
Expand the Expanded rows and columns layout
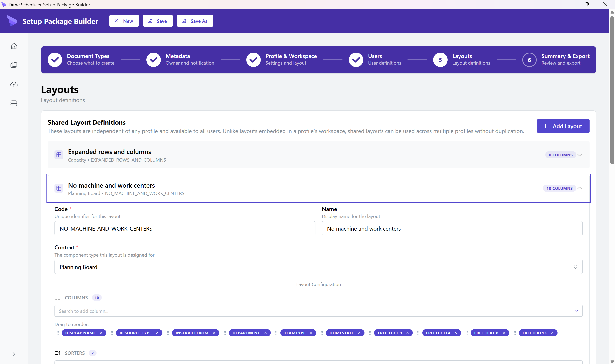(x=579, y=155)
